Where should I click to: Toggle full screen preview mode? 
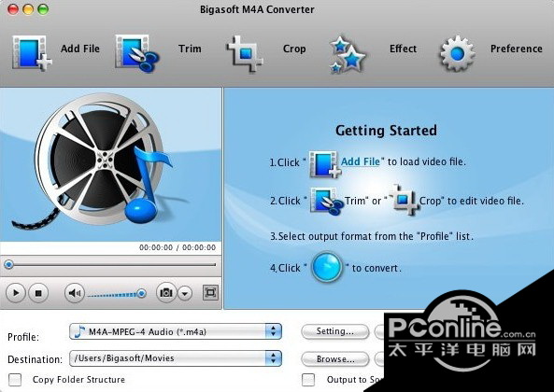pos(210,292)
